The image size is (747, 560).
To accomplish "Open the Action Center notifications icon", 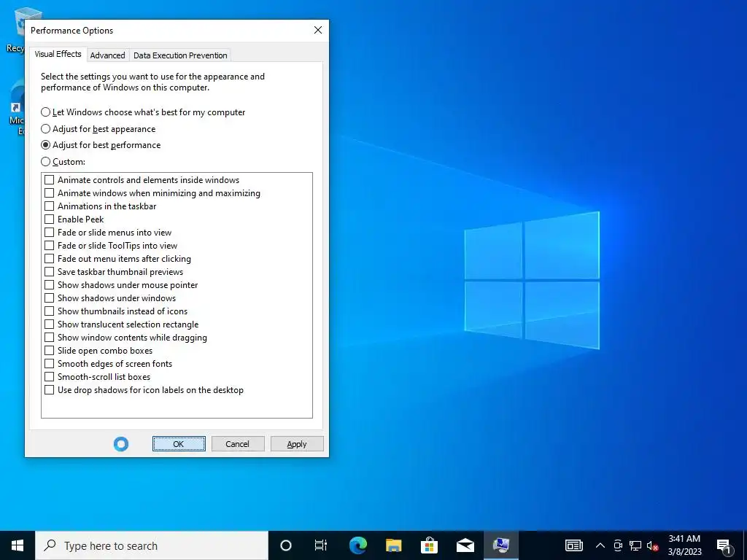I will pyautogui.click(x=724, y=545).
